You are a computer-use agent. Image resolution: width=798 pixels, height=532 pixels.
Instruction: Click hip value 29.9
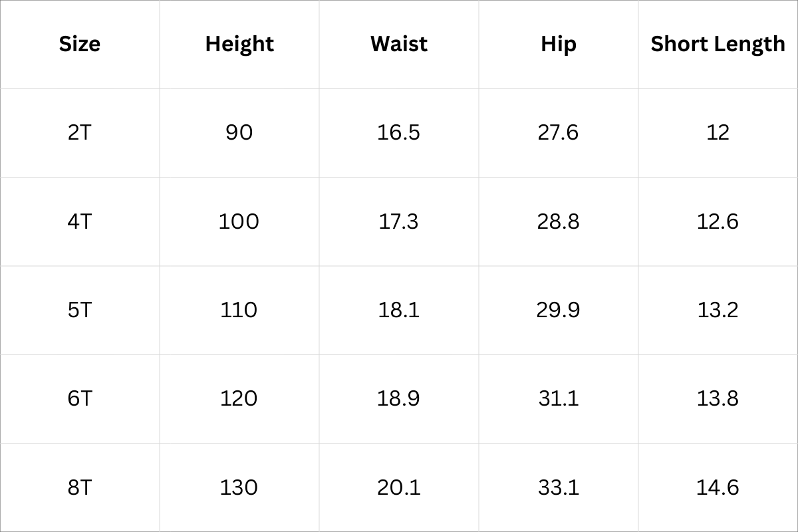pyautogui.click(x=558, y=310)
